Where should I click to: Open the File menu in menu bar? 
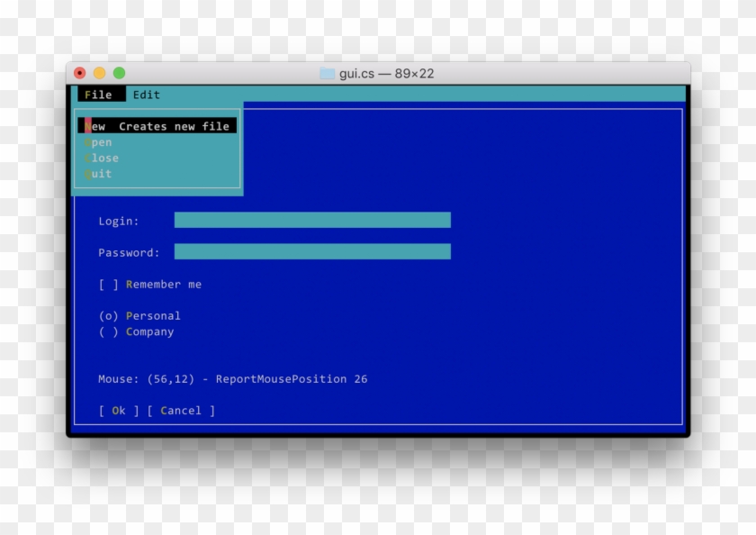pos(98,95)
